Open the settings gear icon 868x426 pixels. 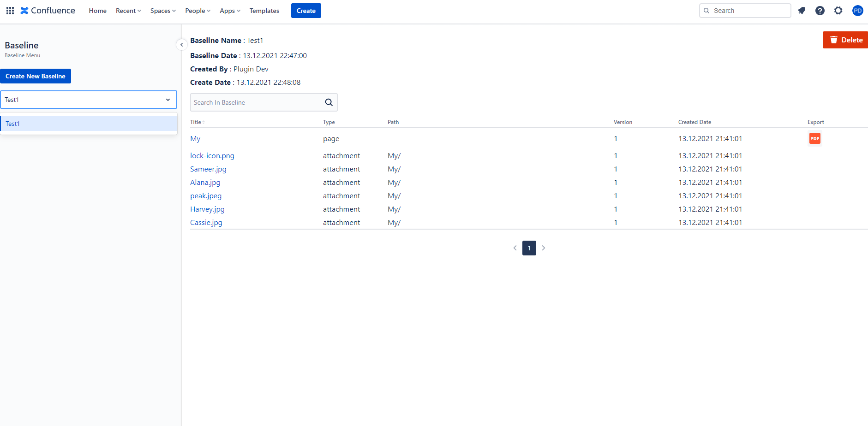[838, 11]
